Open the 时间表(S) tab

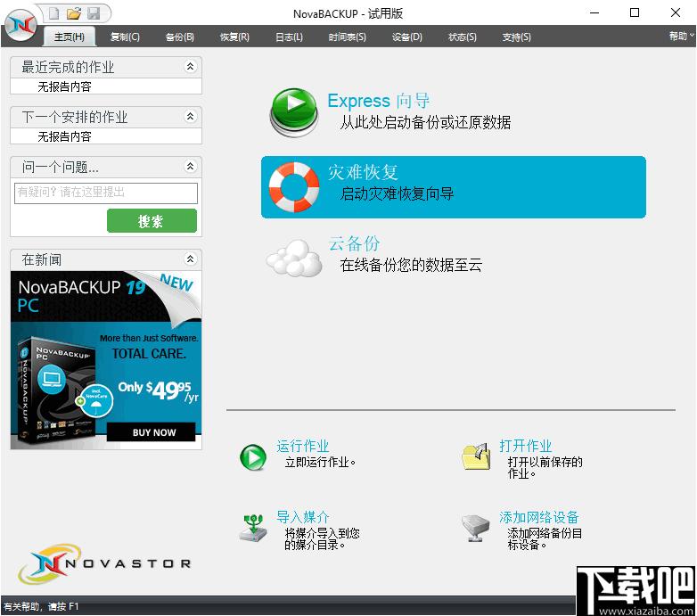(348, 37)
